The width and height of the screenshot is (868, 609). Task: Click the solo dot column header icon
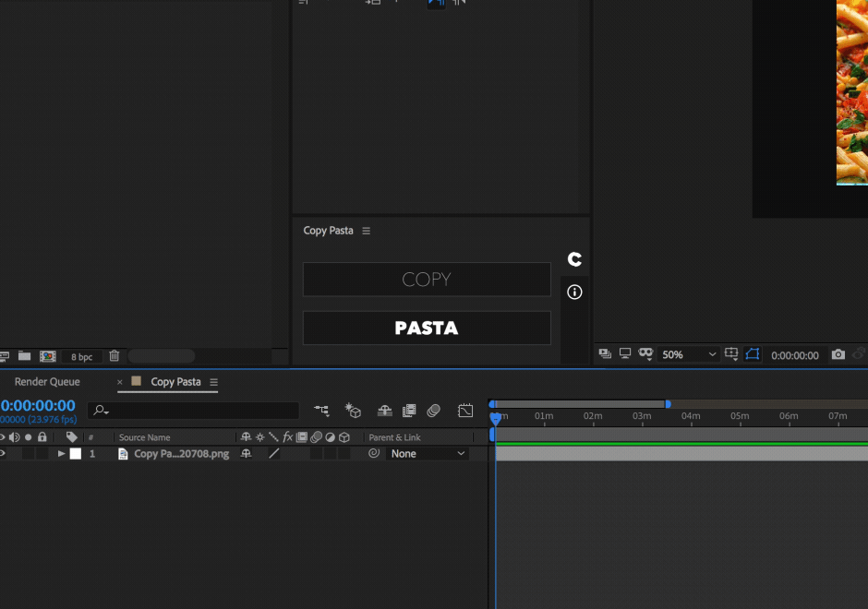click(29, 437)
